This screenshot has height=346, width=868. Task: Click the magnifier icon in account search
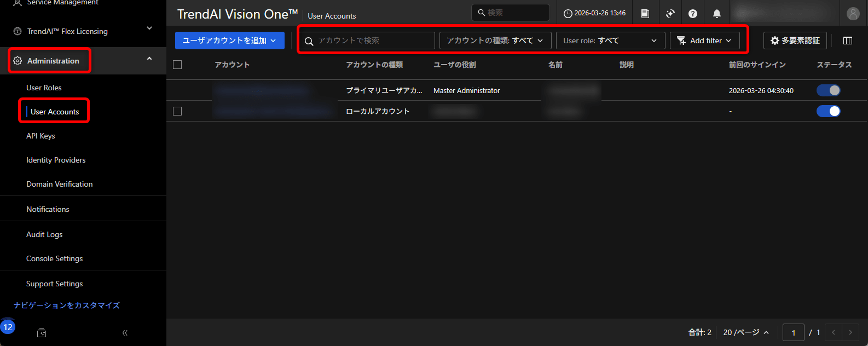pos(309,41)
